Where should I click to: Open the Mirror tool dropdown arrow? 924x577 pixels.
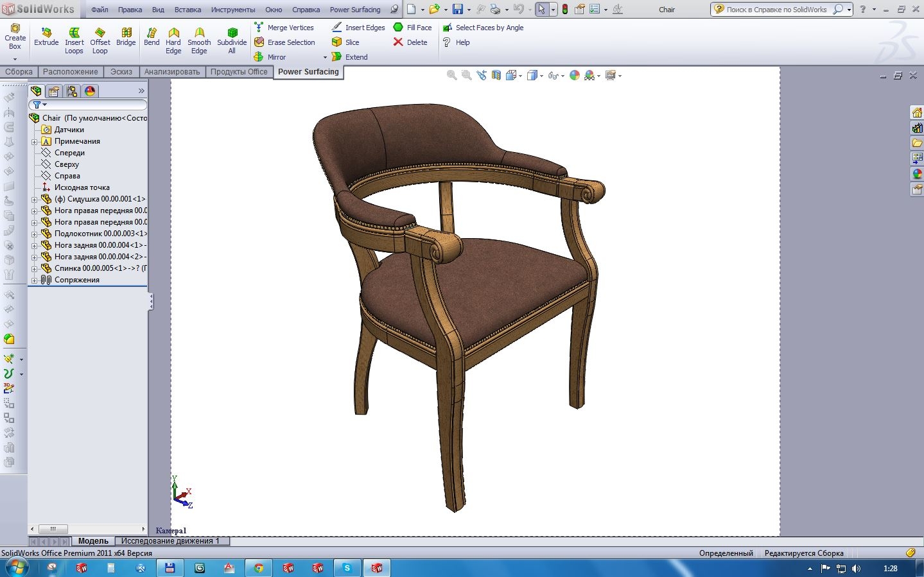[325, 56]
